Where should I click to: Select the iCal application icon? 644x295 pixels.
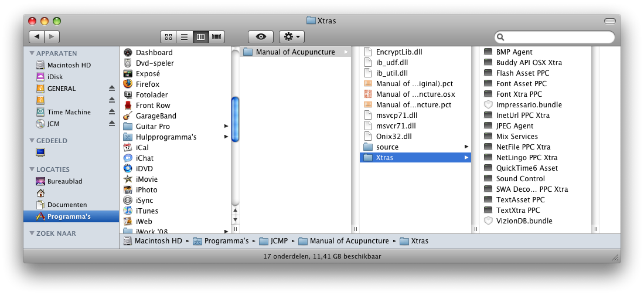128,148
